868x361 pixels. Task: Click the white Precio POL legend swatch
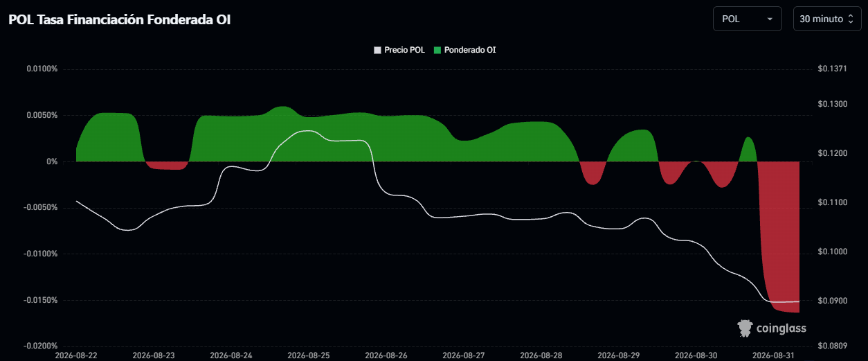[377, 50]
